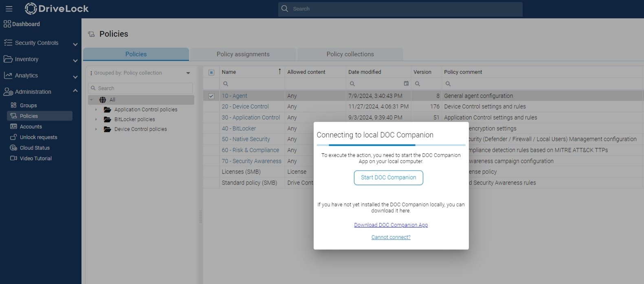Viewport: 644px width, 284px height.
Task: Select Policies in the sidebar
Action: coord(40,116)
